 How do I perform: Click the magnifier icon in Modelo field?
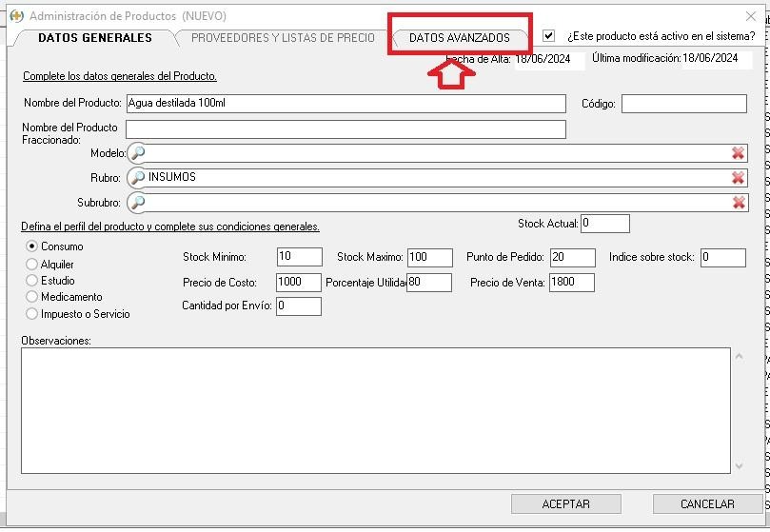tap(138, 153)
